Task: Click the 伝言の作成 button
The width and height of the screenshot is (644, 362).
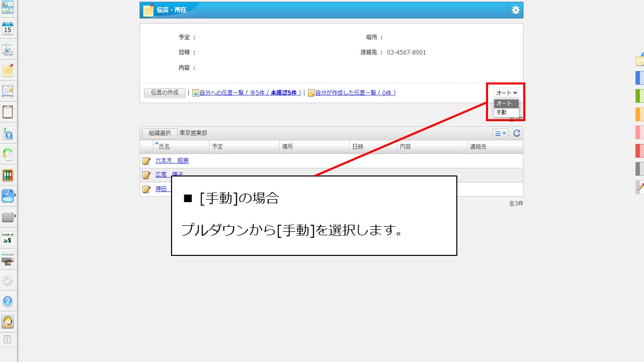Action: click(164, 93)
